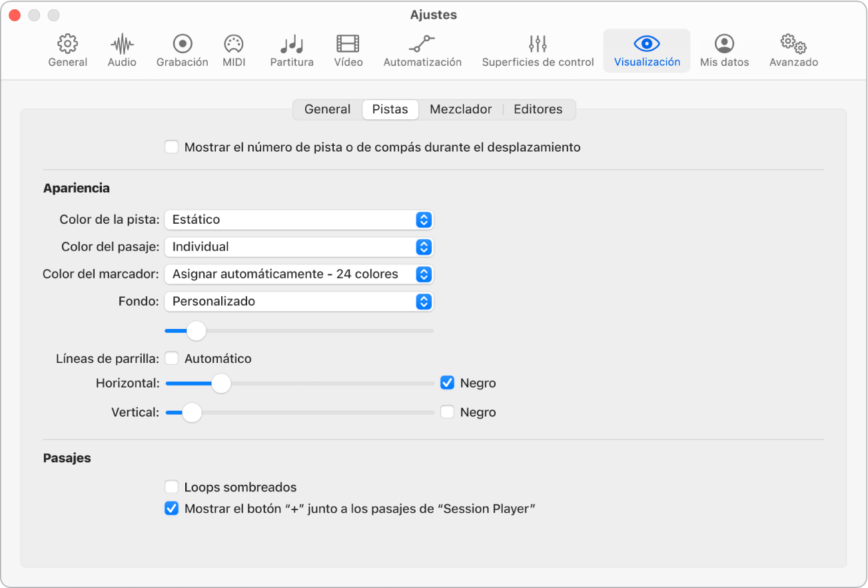
Task: Enable Loops sombreados checkbox
Action: point(172,487)
